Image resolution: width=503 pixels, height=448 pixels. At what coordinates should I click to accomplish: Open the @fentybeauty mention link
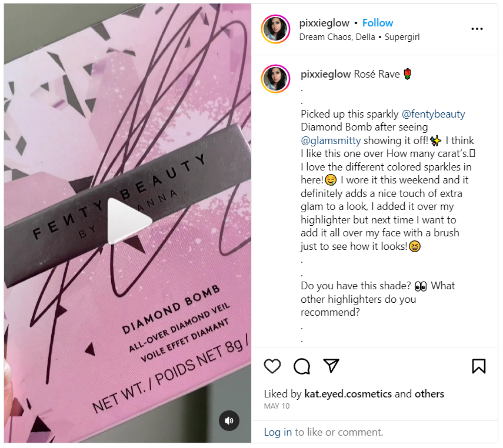[x=433, y=114]
